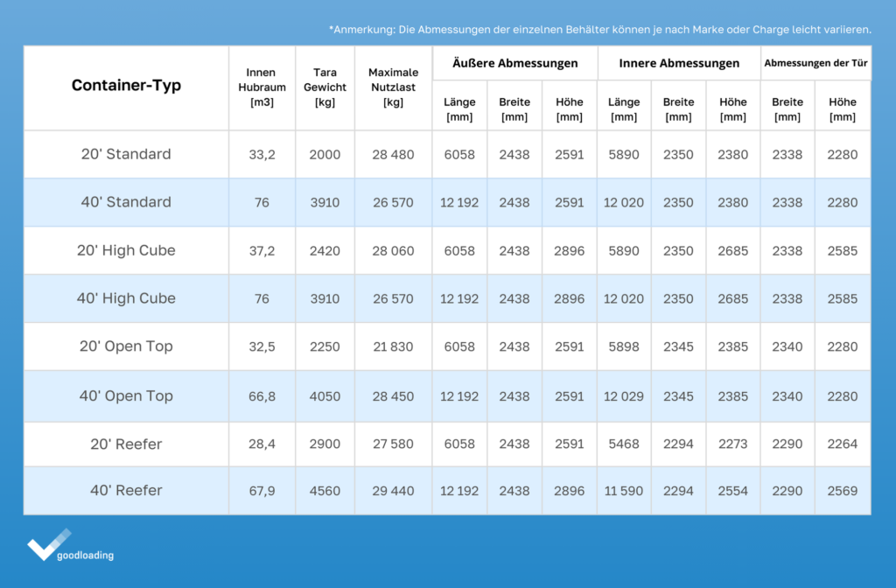896x588 pixels.
Task: Select the Nutzlast value 28 060
Action: (x=393, y=251)
